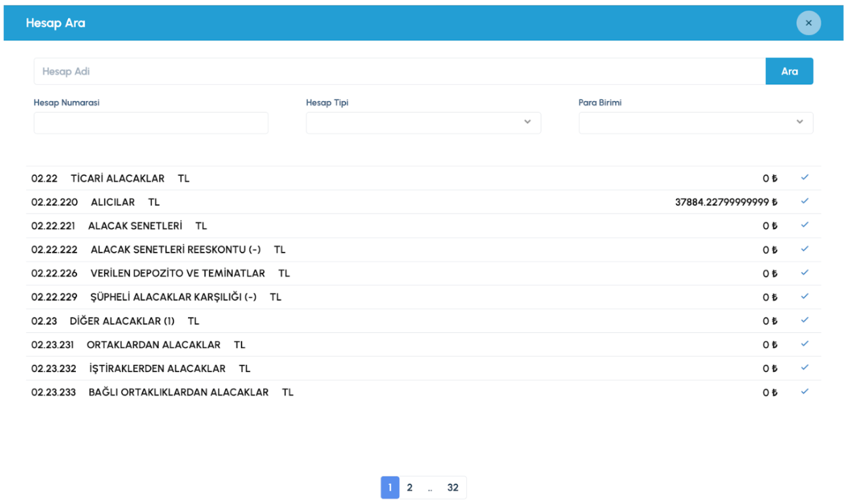Select ŞÜPHELİ ALACAKLAR KARŞILIĞI checkmark icon
Image resolution: width=847 pixels, height=504 pixels.
pyautogui.click(x=805, y=296)
